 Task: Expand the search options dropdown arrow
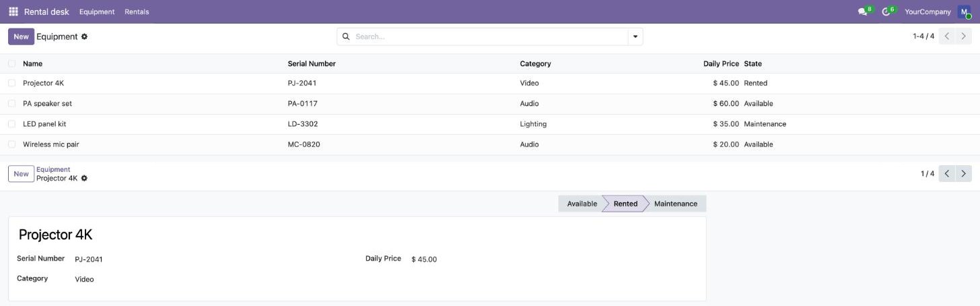[635, 36]
